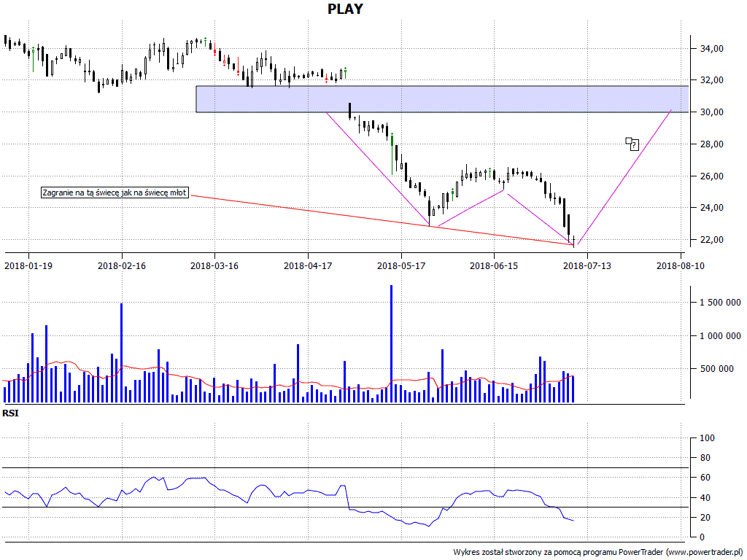Click the RSI 20 axis label
The width and height of the screenshot is (747, 560).
click(705, 517)
